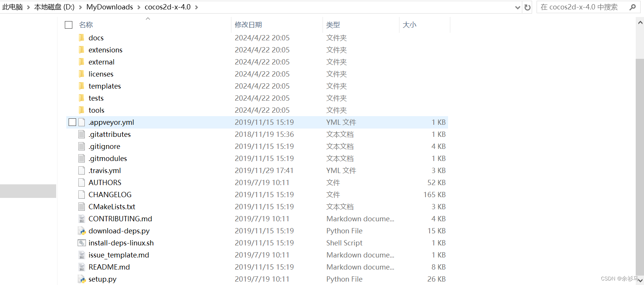Viewport: 644px width, 285px height.
Task: Sort files by 类型 column header
Action: (333, 25)
